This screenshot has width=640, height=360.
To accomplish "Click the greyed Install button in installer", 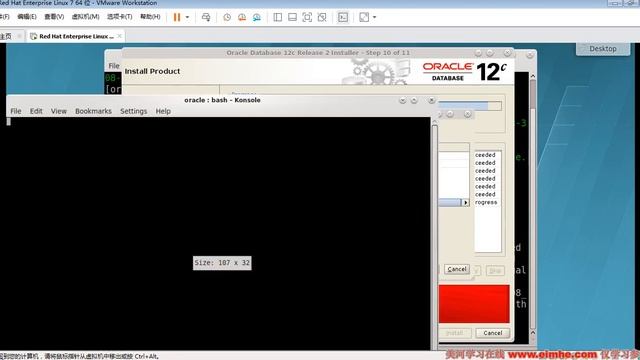I will (x=454, y=333).
